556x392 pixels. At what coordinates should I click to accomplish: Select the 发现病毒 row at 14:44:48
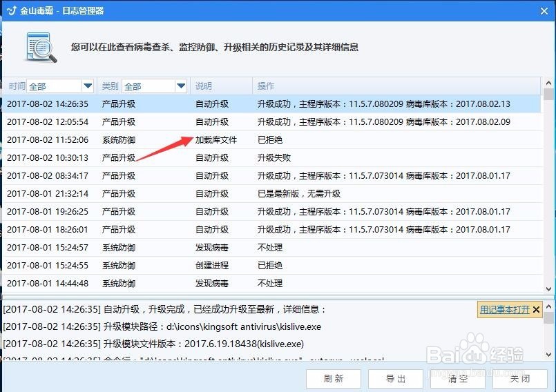[x=271, y=283]
